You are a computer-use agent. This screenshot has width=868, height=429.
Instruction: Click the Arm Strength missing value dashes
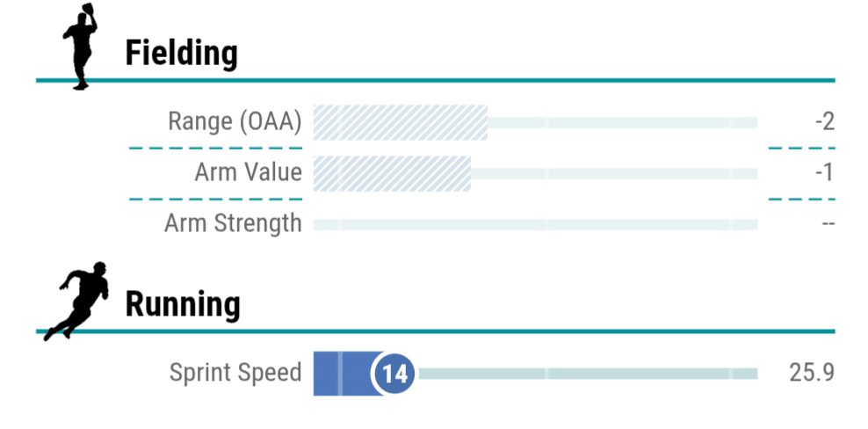[x=827, y=224]
